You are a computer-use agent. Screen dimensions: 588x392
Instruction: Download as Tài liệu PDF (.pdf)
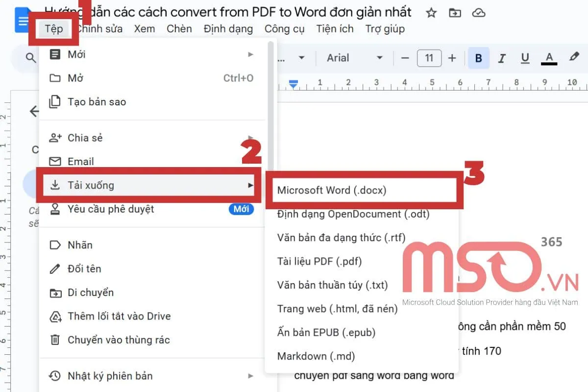click(x=362, y=261)
